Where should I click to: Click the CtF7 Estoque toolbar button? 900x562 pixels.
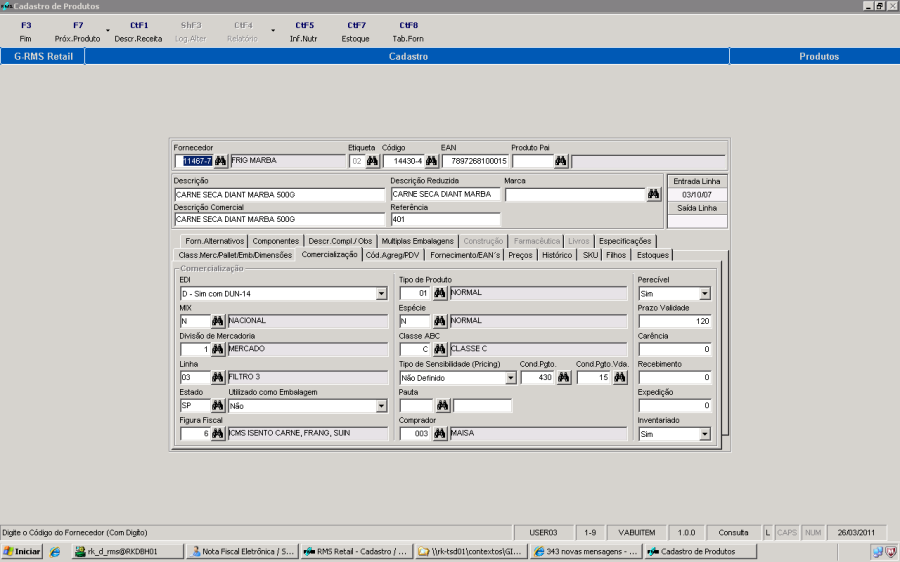(x=356, y=31)
